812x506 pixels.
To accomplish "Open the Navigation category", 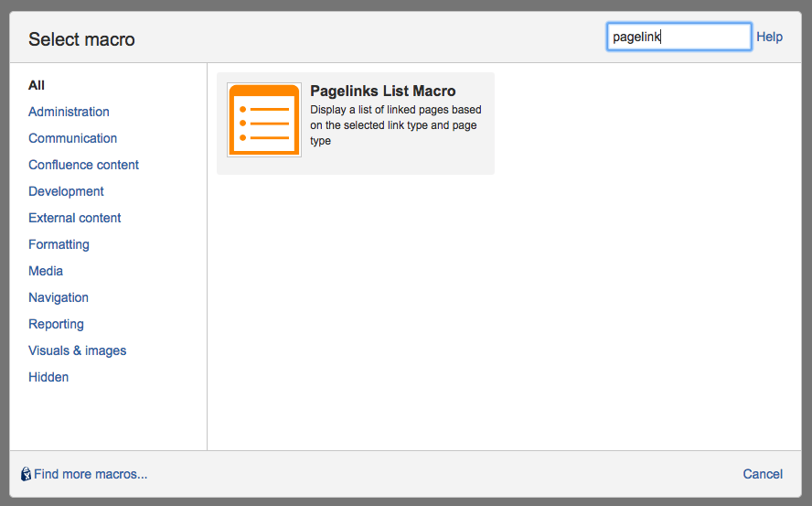I will (59, 297).
